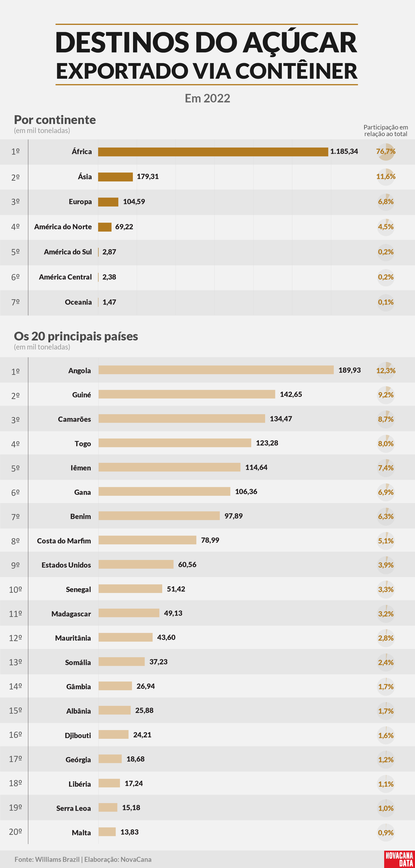This screenshot has width=415, height=868.
Task: Click the Guiné 9,2% pie icon
Action: tap(386, 395)
